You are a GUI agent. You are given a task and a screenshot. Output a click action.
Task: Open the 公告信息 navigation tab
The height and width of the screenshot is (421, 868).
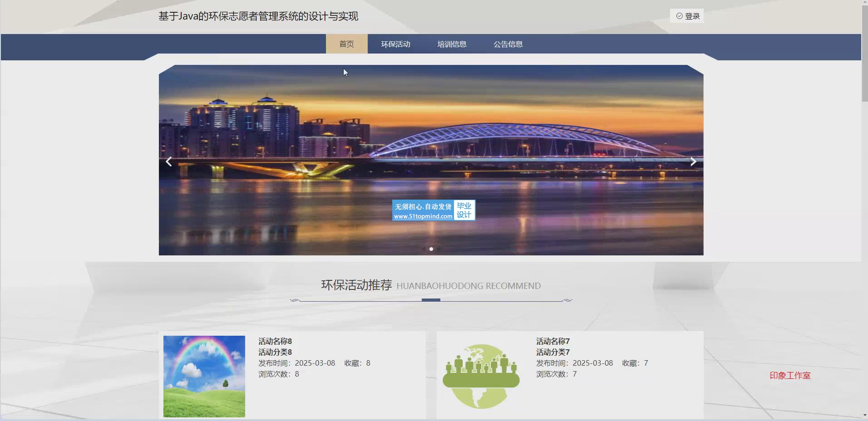pyautogui.click(x=508, y=44)
